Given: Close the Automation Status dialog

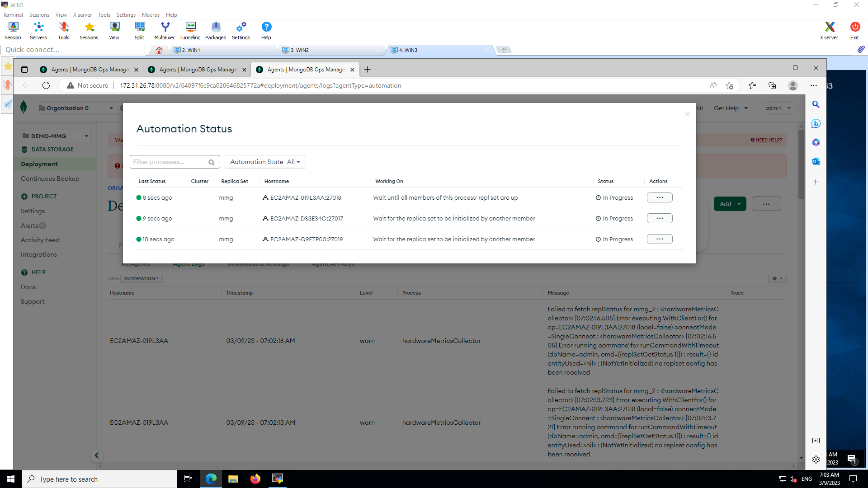Looking at the screenshot, I should pos(687,114).
